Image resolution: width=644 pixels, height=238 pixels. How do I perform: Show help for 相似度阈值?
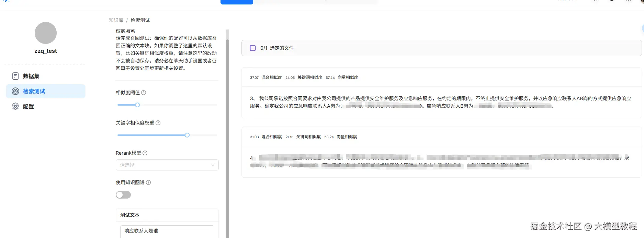point(144,93)
